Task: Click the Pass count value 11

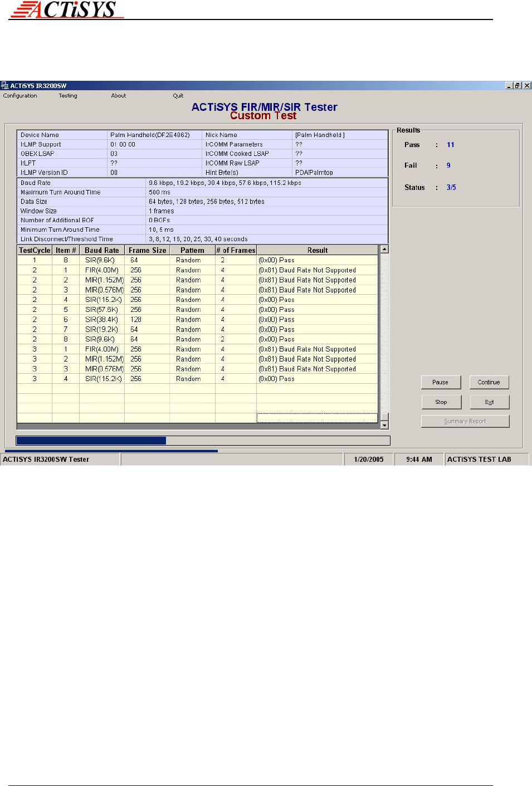Action: point(451,145)
